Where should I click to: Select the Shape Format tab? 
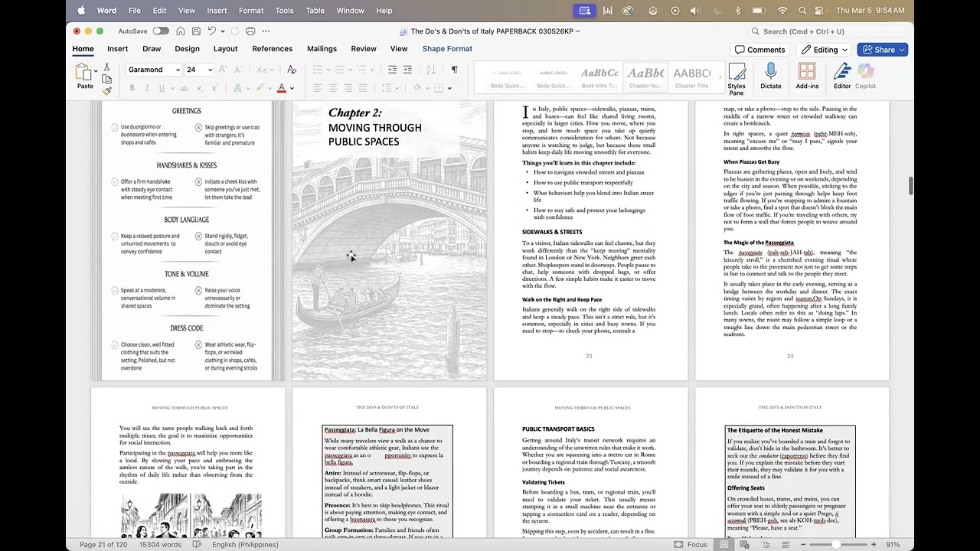447,48
